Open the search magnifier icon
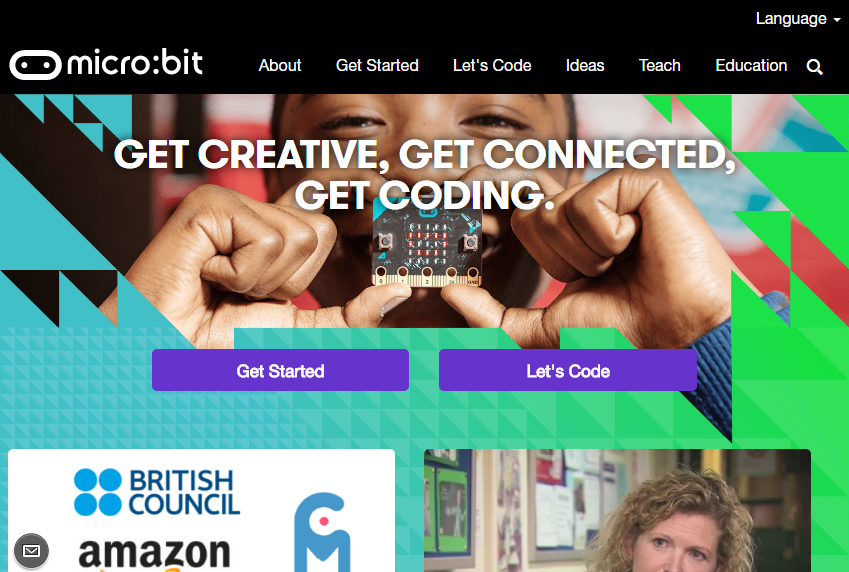849x572 pixels. [x=814, y=67]
